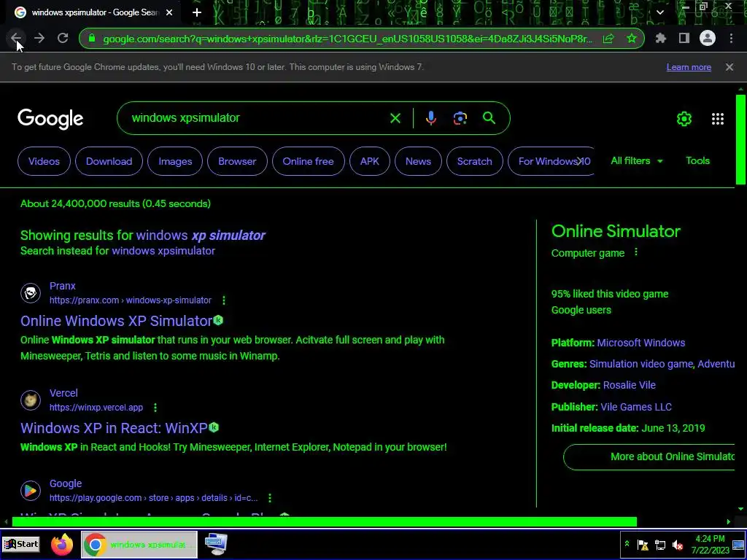
Task: Open the Chrome profile avatar
Action: pyautogui.click(x=708, y=38)
